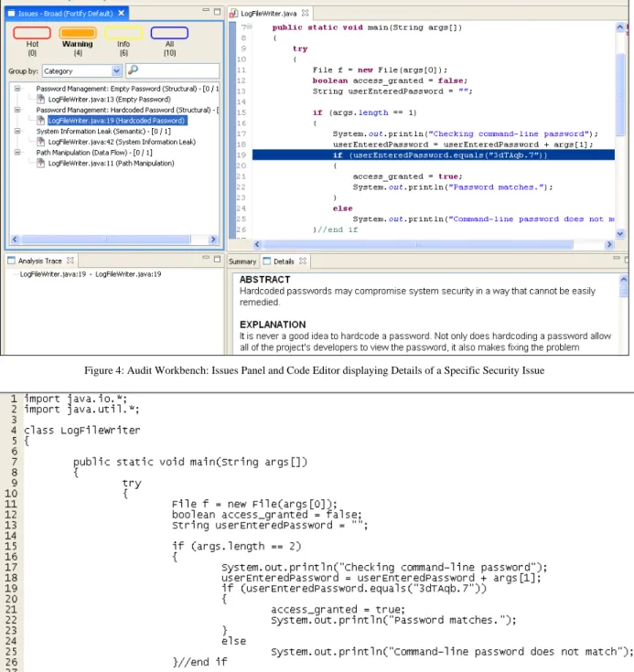Click file icon beside LogFileWriter.java:13 issue
This screenshot has height=672, width=634.
[41, 100]
